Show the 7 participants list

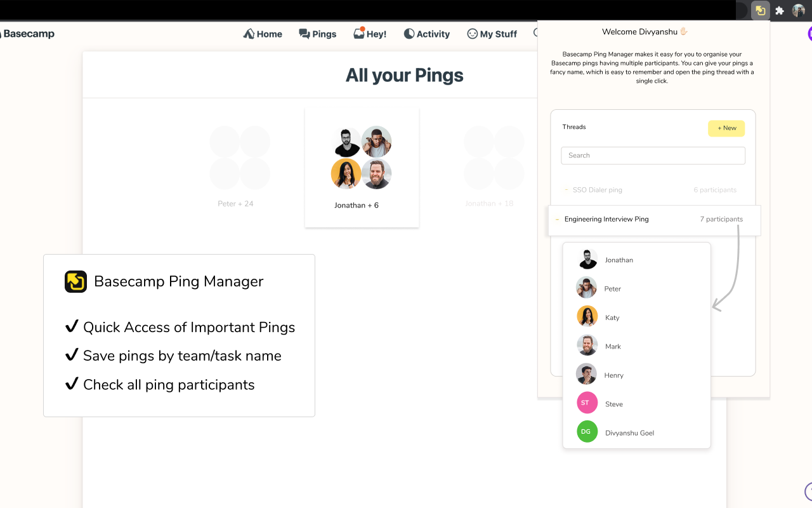721,219
